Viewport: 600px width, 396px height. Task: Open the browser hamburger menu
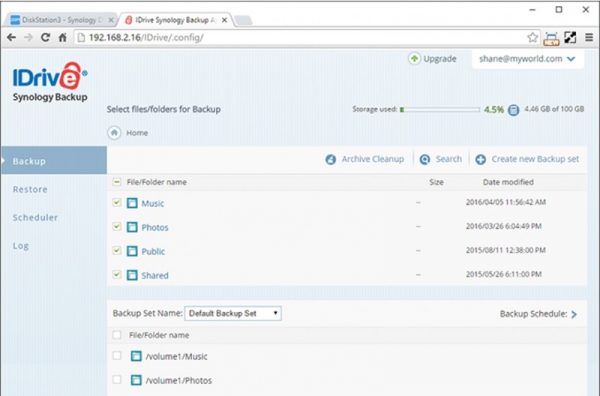[x=589, y=37]
